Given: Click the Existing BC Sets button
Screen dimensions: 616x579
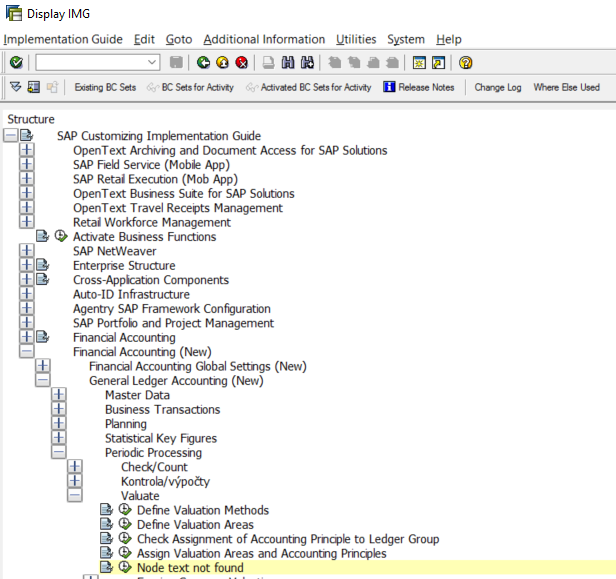Looking at the screenshot, I should pyautogui.click(x=105, y=87).
